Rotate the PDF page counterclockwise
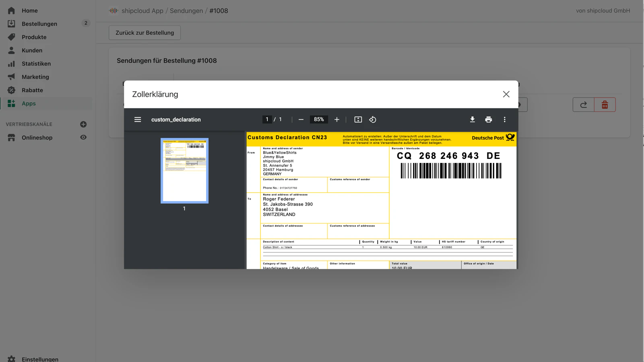 tap(372, 119)
